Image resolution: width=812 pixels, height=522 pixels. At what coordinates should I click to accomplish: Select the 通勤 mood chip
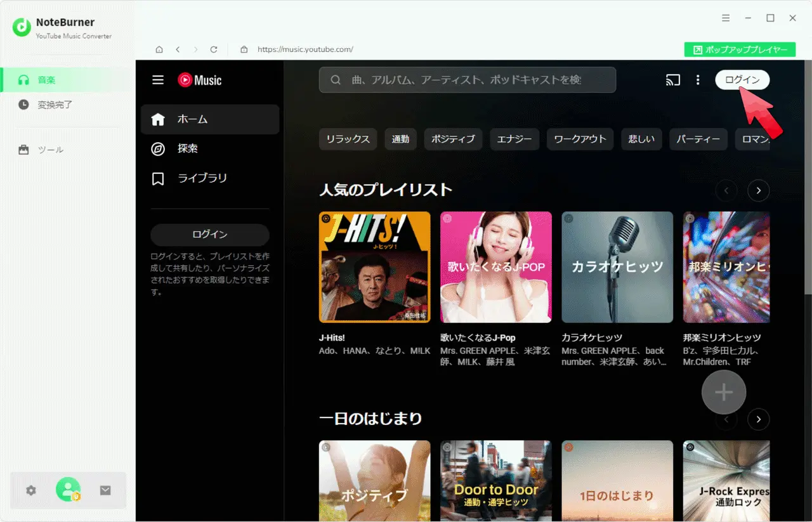coord(401,139)
